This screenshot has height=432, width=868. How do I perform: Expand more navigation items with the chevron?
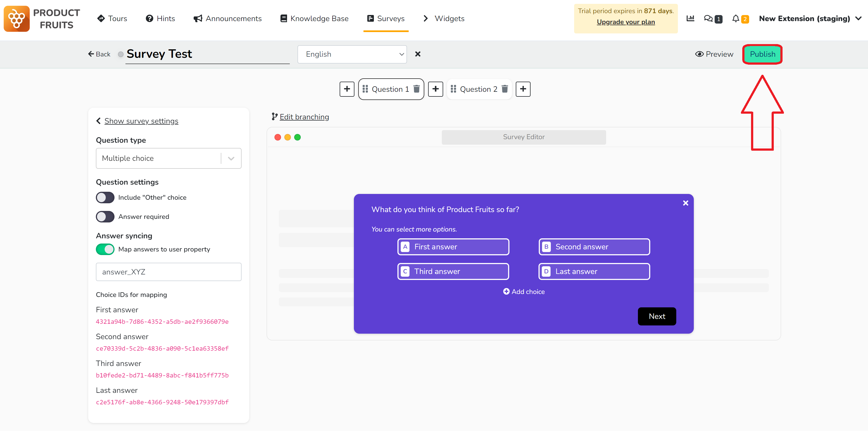click(x=426, y=19)
